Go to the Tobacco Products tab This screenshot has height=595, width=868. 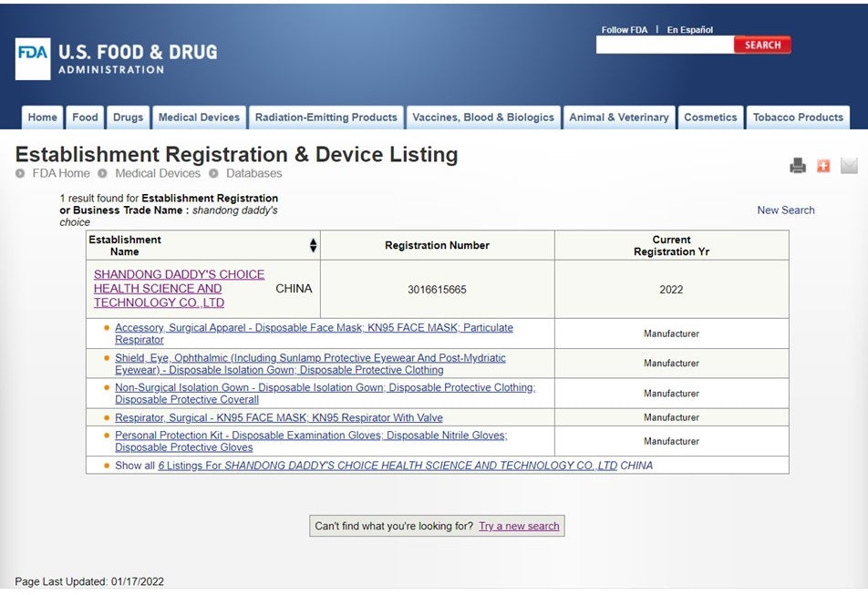coord(798,118)
